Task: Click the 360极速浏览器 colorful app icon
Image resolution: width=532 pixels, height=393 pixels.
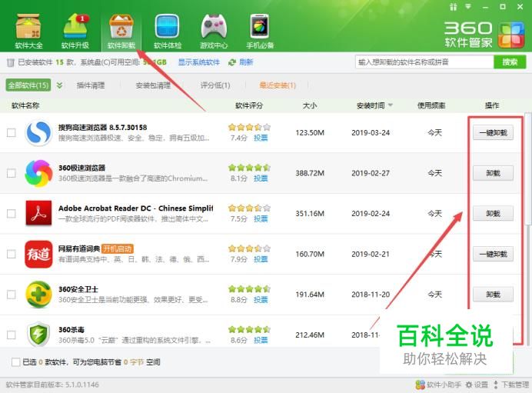Action: (x=38, y=173)
